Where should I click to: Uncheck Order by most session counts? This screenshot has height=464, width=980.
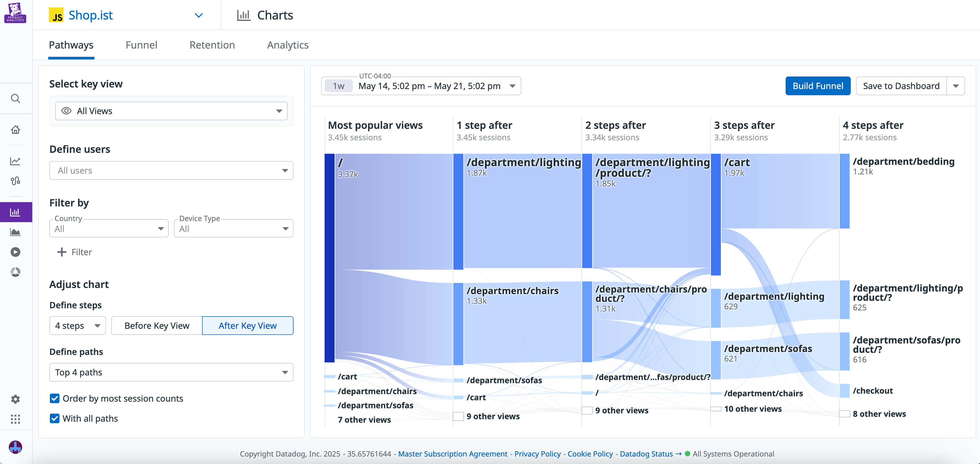(54, 398)
